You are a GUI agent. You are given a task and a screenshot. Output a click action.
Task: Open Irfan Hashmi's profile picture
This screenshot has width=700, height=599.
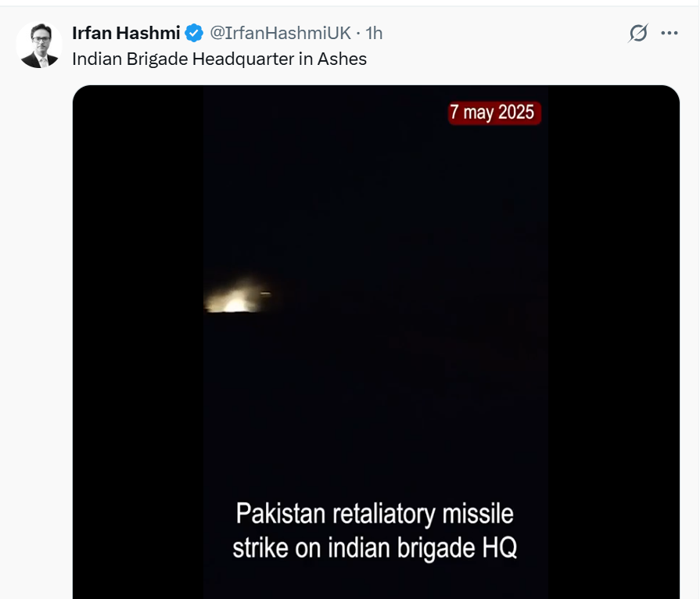click(x=39, y=45)
